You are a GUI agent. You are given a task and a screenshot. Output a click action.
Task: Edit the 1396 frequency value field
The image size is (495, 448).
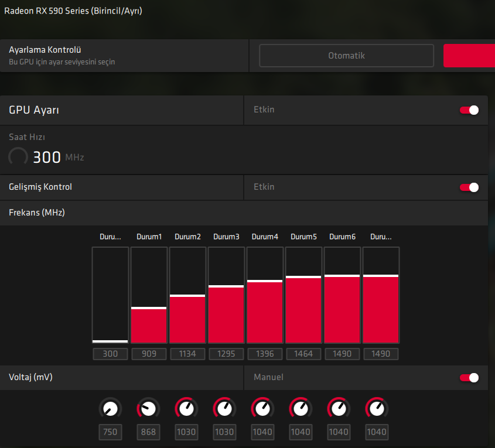265,354
